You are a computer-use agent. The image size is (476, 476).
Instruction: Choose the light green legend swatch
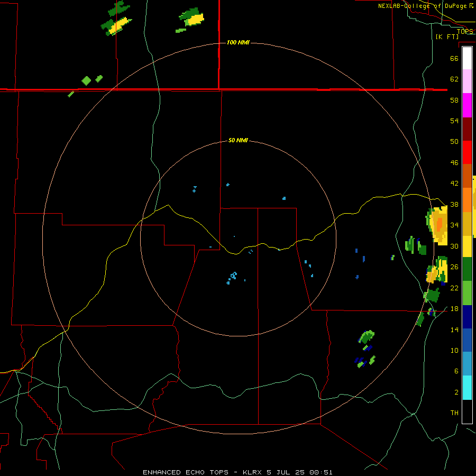pos(467,293)
